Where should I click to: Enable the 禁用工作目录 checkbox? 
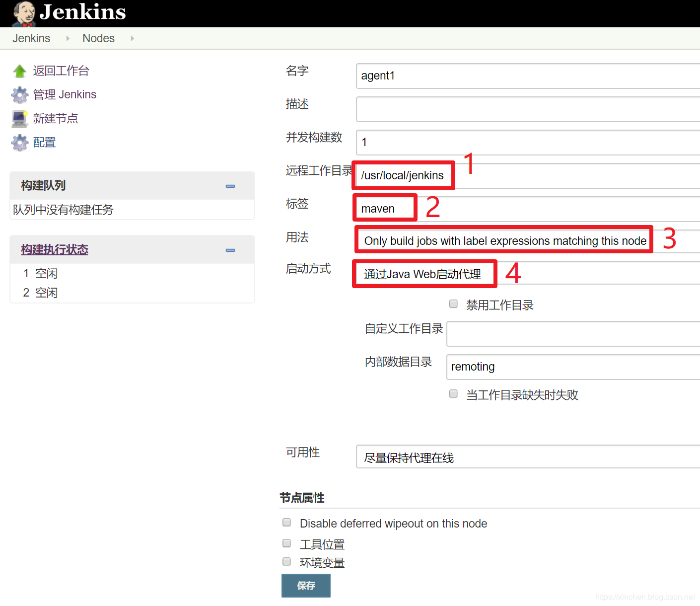(x=453, y=303)
